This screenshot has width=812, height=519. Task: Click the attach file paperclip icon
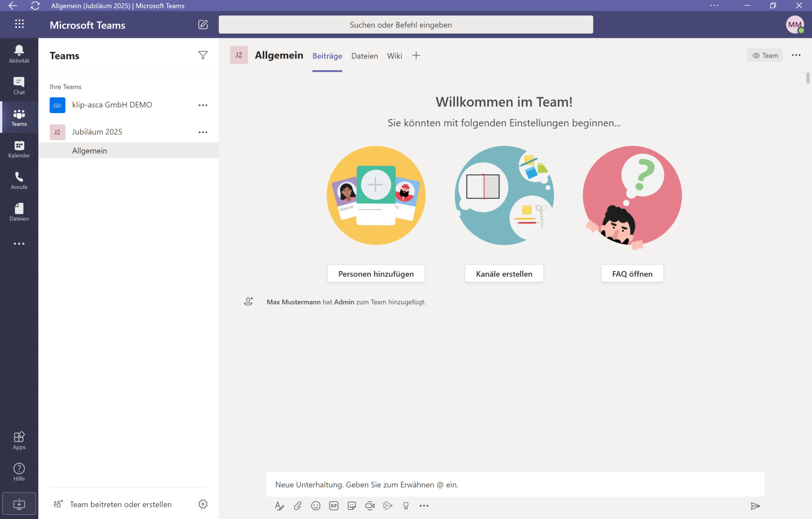click(297, 506)
